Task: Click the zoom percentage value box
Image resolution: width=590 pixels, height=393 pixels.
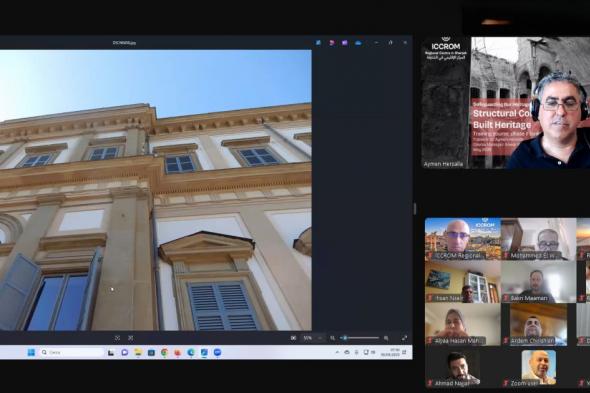Action: coord(308,338)
